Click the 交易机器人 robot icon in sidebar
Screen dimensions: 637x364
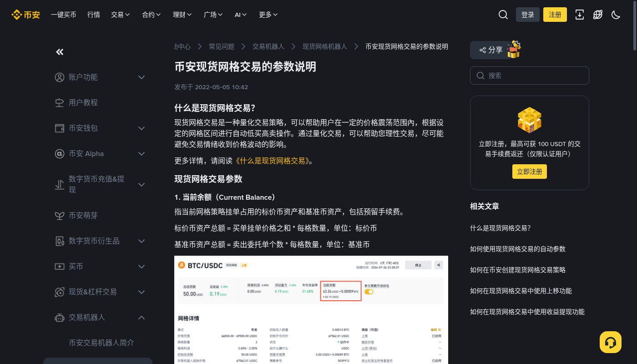click(60, 317)
